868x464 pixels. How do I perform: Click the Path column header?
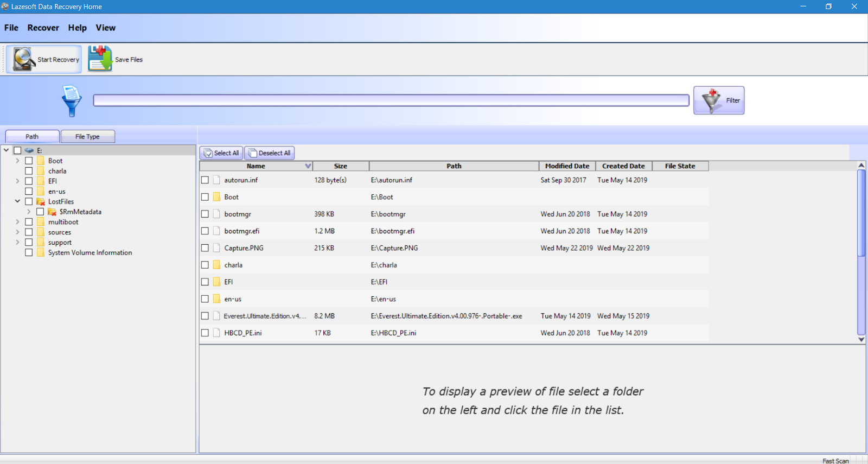(x=454, y=166)
